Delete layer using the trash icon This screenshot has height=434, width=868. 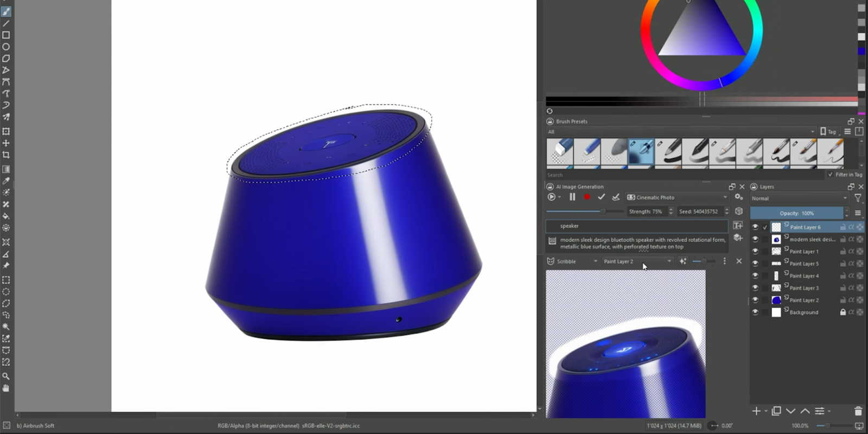click(x=858, y=411)
